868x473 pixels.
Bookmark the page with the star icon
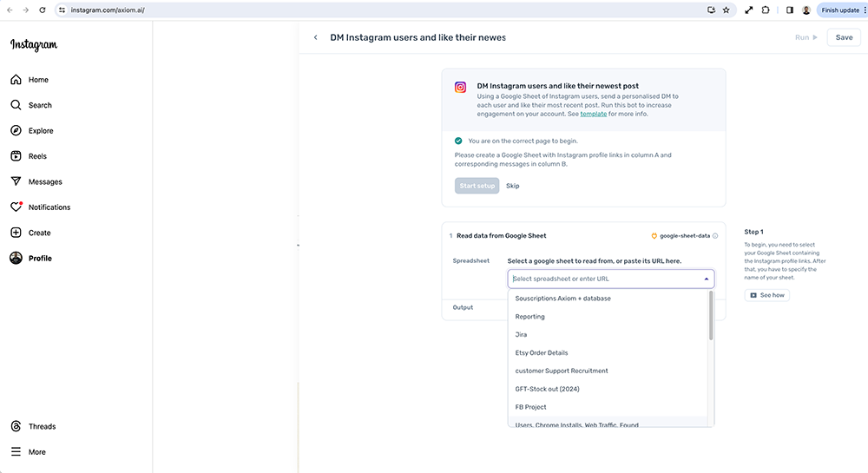pos(727,10)
